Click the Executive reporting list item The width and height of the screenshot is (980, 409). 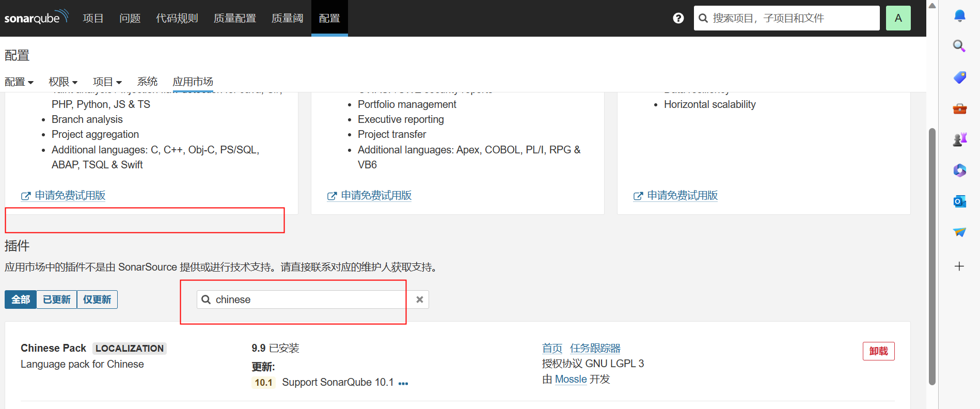pyautogui.click(x=401, y=119)
